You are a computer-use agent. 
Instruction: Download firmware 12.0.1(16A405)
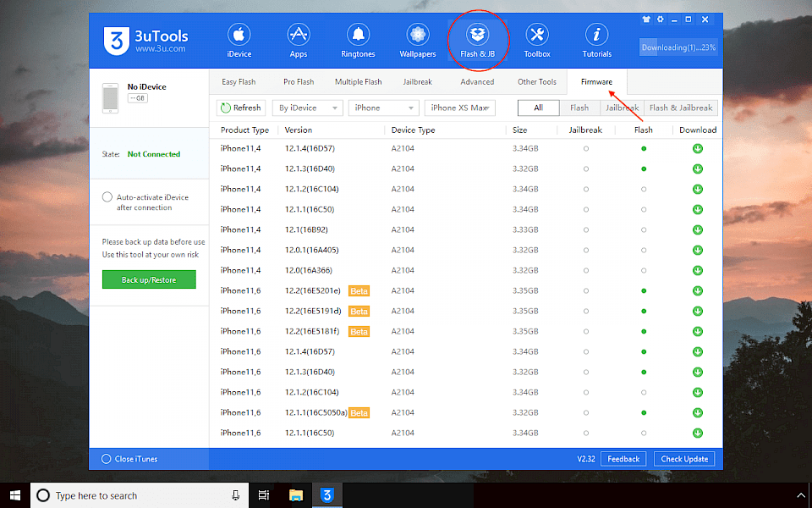coord(698,250)
